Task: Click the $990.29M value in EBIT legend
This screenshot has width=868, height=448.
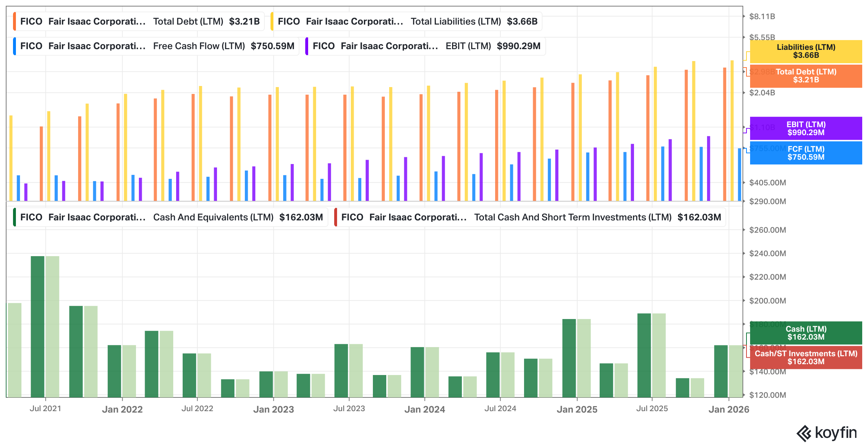Action: [519, 46]
